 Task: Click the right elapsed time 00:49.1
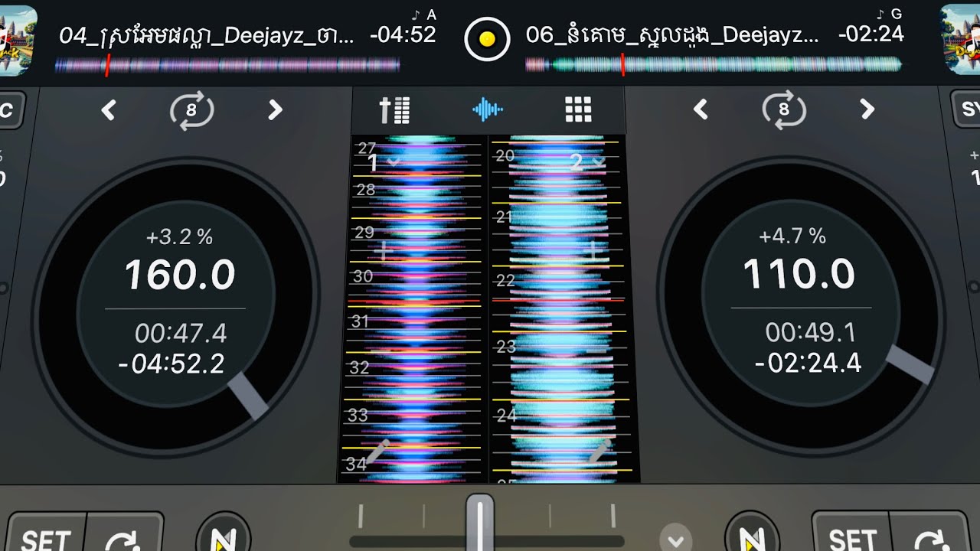coord(810,332)
